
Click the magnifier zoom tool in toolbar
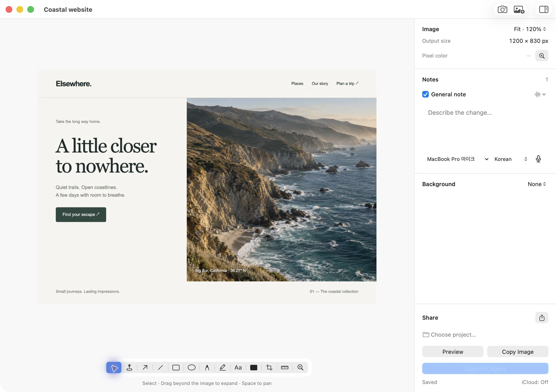300,367
